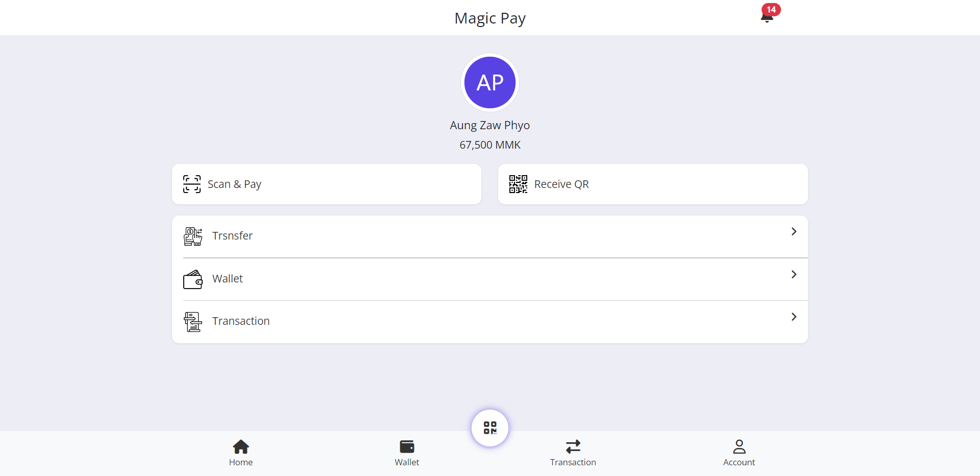
Task: Expand the Wallet row chevron
Action: [794, 274]
